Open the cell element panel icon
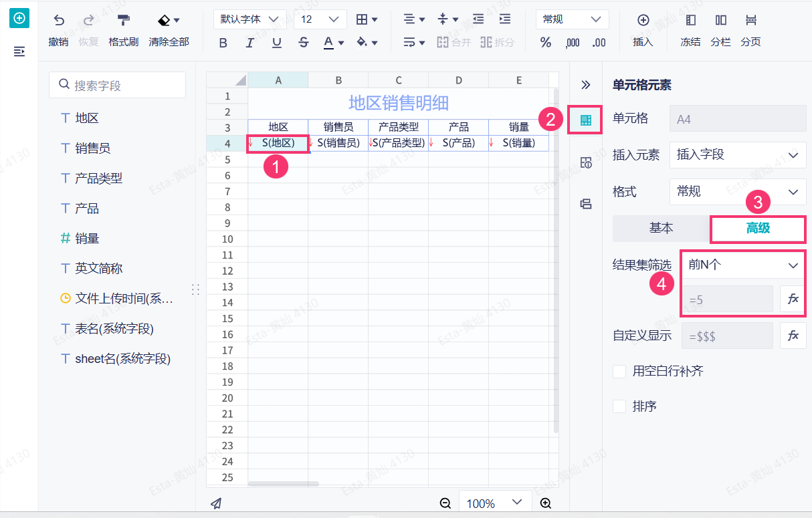 [586, 120]
